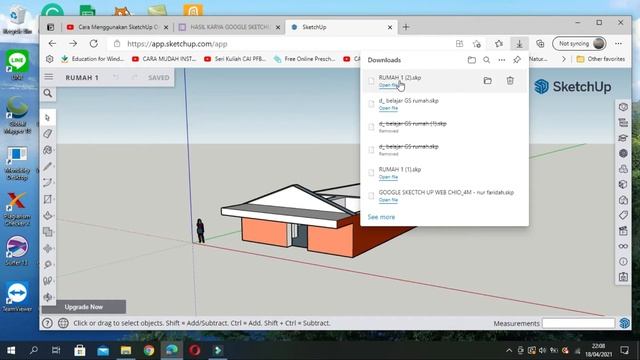Click the Not syncing profile button

pyautogui.click(x=579, y=44)
